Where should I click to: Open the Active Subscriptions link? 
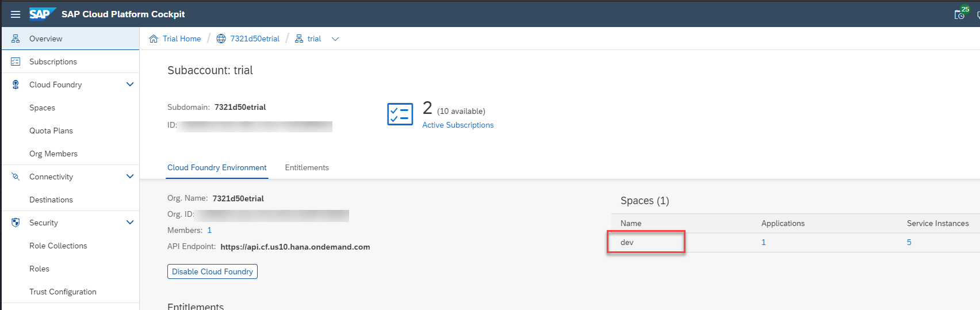pos(458,125)
